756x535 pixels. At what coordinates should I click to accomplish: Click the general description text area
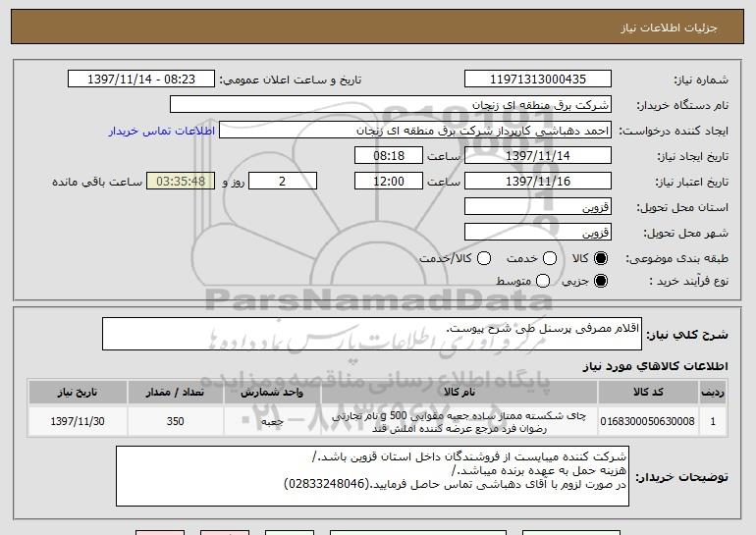point(372,334)
